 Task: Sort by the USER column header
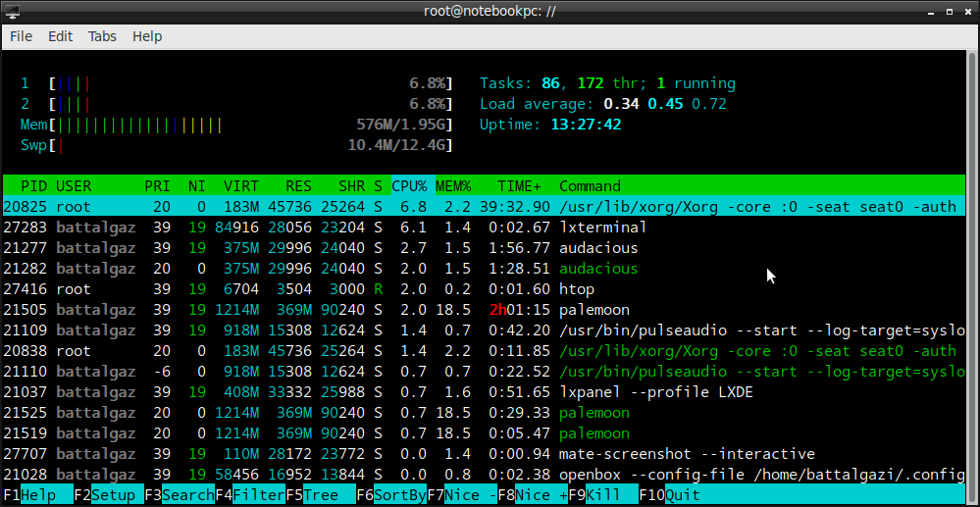74,185
